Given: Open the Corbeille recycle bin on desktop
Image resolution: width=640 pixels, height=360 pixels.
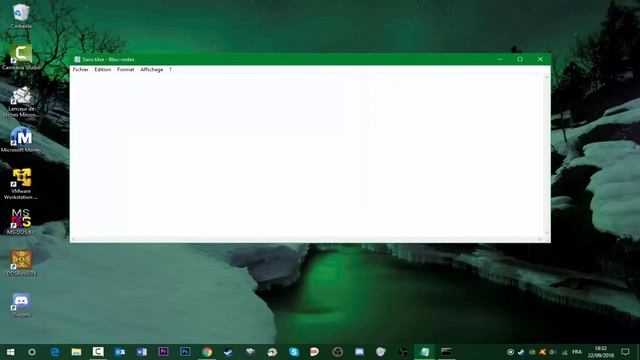Looking at the screenshot, I should (x=21, y=16).
